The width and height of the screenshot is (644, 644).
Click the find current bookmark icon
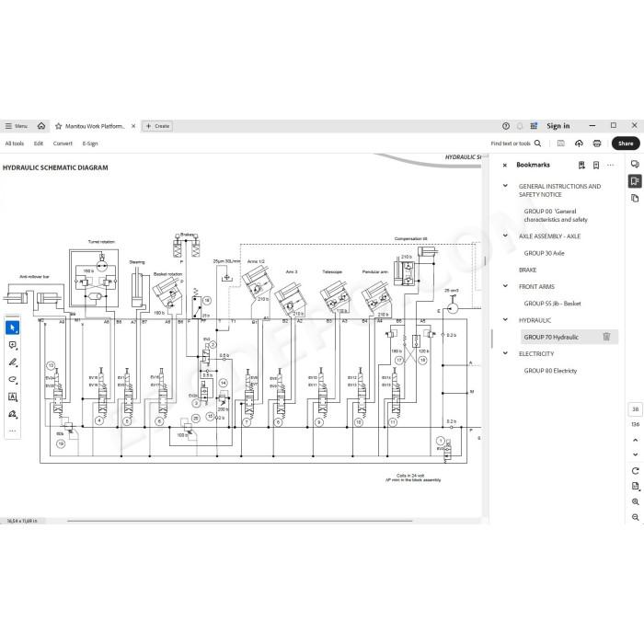click(x=581, y=165)
